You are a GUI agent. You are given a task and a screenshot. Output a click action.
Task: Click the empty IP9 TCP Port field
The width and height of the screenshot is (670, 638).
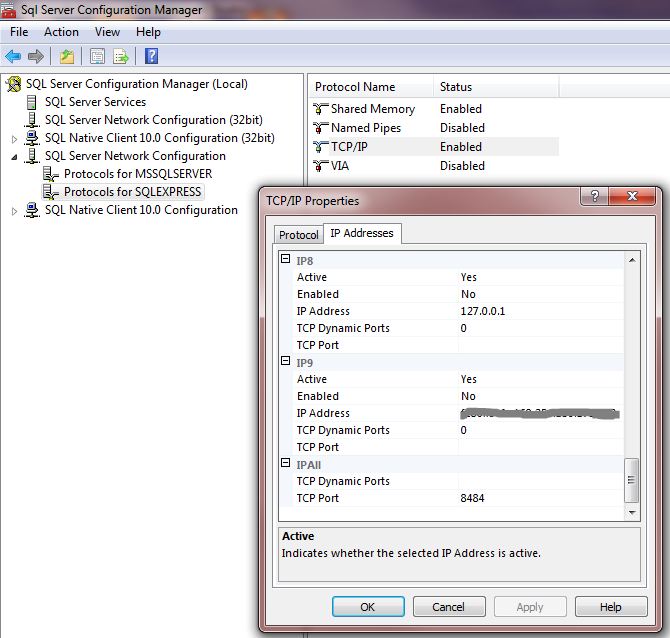click(541, 447)
